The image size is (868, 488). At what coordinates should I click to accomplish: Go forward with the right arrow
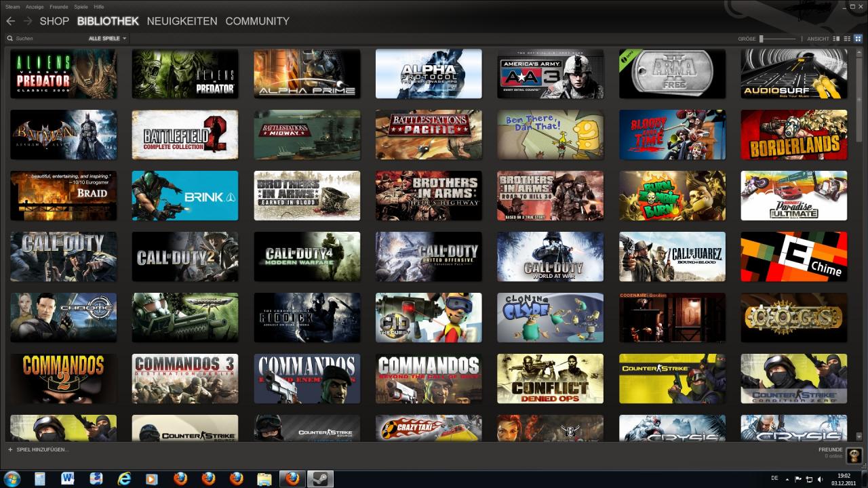[x=28, y=21]
